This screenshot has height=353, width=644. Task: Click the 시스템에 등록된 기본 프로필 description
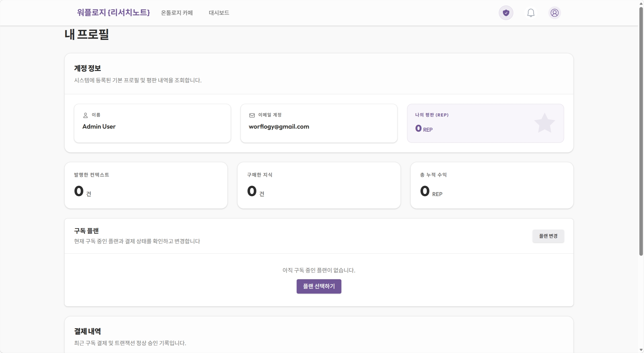pos(137,80)
